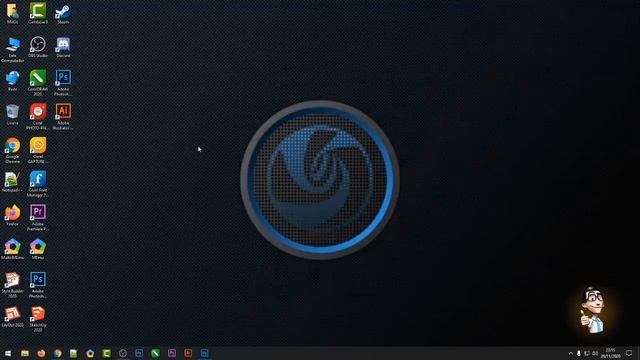Screen dimensions: 640x360
Task: Open Camtasia from the taskbar
Action: pyautogui.click(x=107, y=353)
